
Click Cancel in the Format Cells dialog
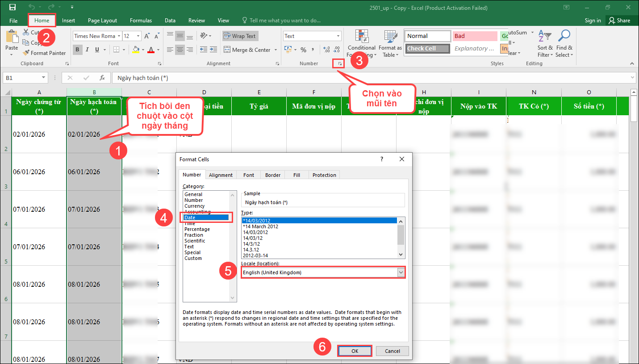(392, 351)
